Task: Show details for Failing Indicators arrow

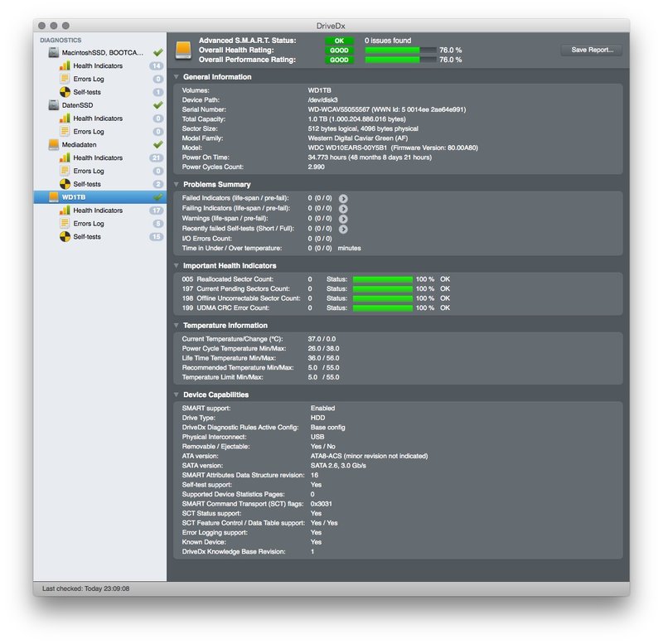Action: point(343,209)
